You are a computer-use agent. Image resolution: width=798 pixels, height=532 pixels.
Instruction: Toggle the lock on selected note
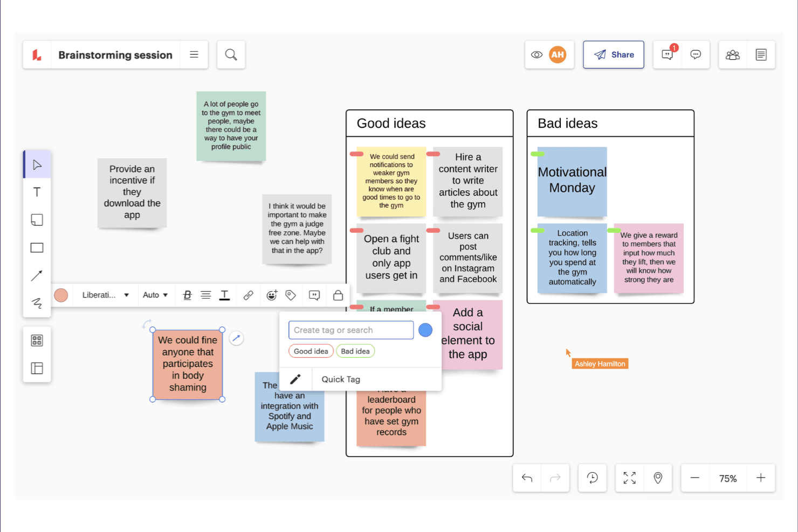(338, 295)
